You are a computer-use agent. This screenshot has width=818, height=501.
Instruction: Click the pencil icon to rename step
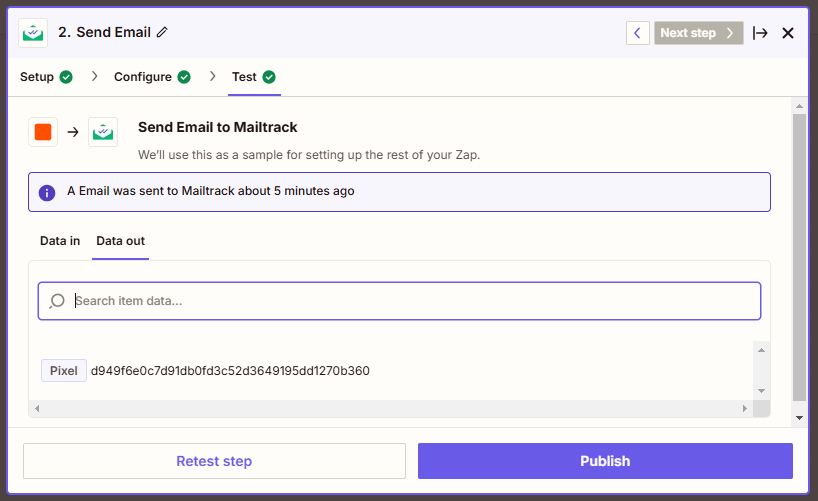pyautogui.click(x=163, y=33)
